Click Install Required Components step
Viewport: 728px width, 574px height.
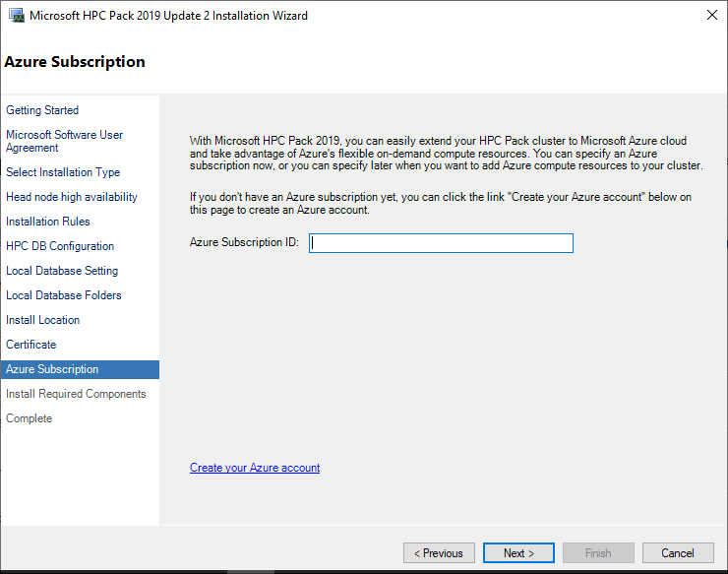[76, 394]
